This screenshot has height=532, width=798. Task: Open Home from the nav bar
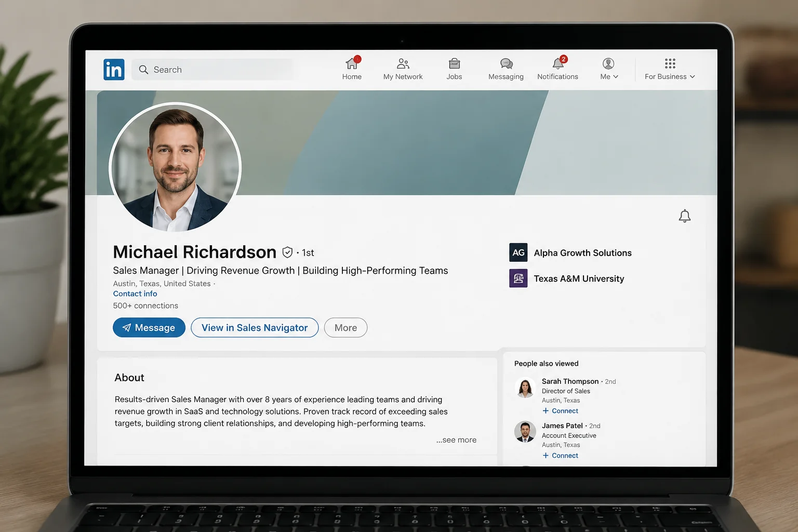click(x=352, y=69)
